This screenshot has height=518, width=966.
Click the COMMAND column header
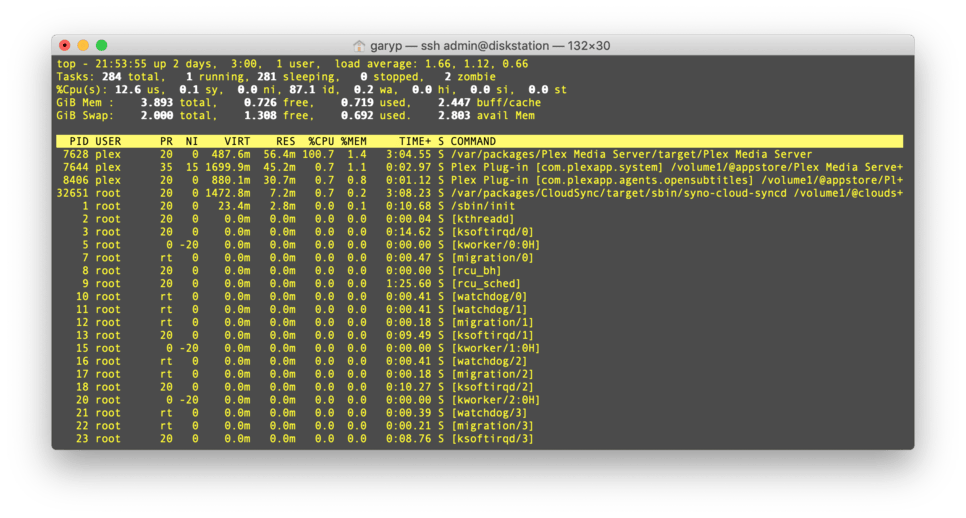pyautogui.click(x=473, y=141)
